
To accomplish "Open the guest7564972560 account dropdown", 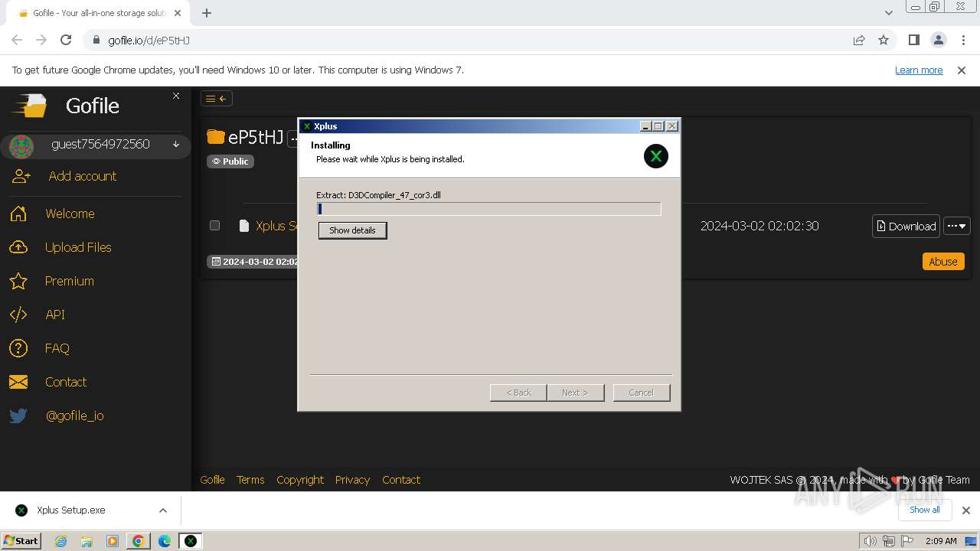I will click(176, 144).
